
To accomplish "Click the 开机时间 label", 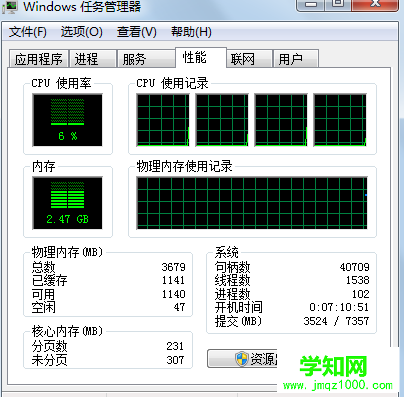I will (239, 307).
